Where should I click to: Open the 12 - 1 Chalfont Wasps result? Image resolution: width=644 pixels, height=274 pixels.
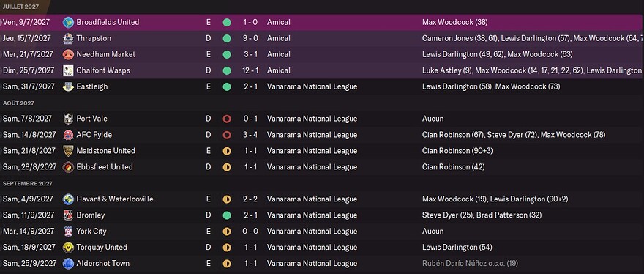[250, 70]
